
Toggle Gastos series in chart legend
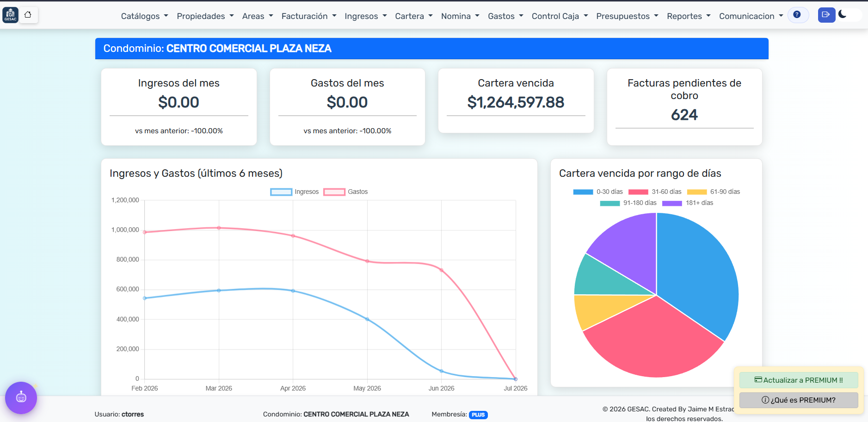[x=346, y=192]
